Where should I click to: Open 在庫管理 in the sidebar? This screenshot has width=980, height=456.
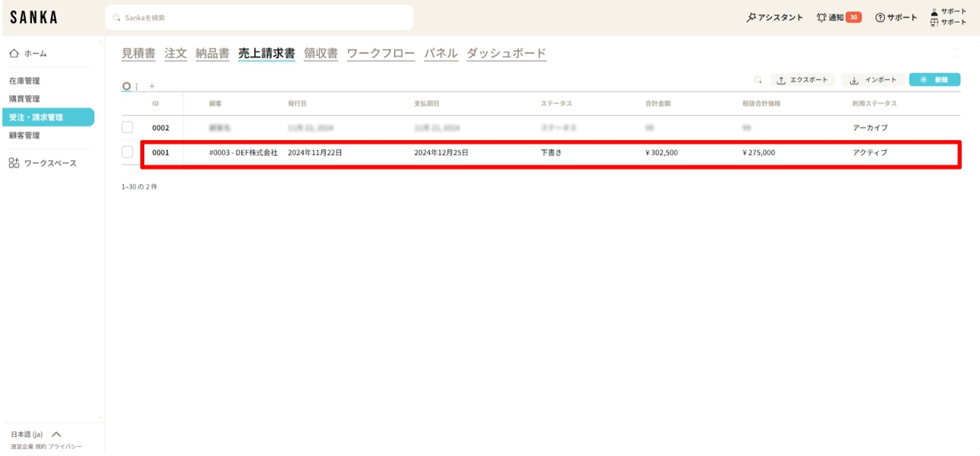[x=24, y=81]
